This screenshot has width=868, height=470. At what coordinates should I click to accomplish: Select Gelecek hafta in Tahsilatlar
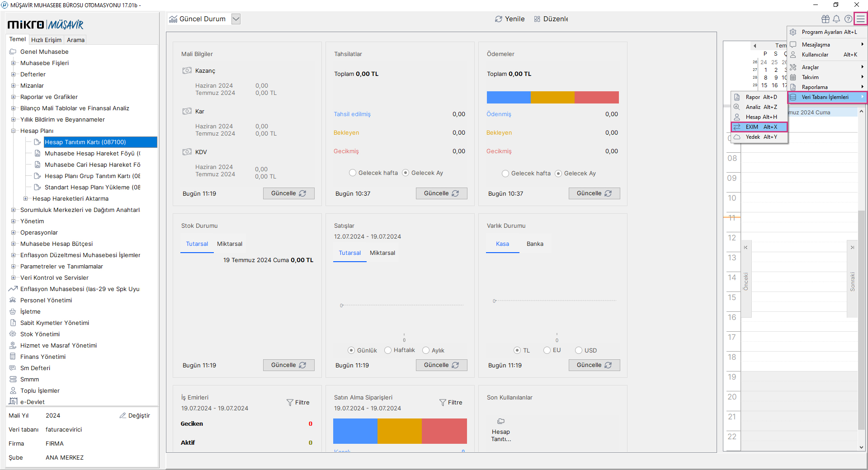click(x=353, y=173)
